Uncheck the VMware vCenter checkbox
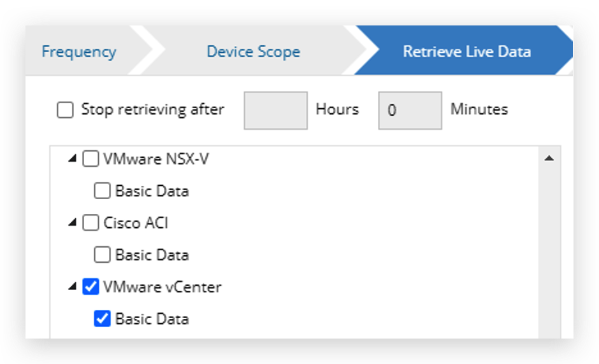Image resolution: width=599 pixels, height=364 pixels. pos(91,287)
